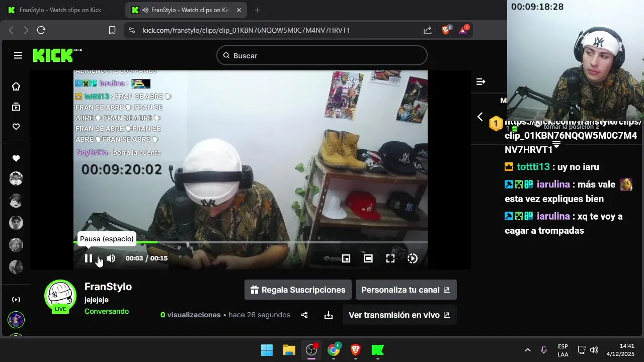644x362 pixels.
Task: Open the ESP LAA language selector
Action: pyautogui.click(x=563, y=350)
